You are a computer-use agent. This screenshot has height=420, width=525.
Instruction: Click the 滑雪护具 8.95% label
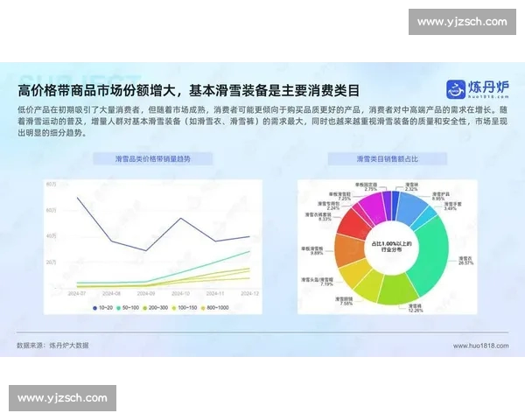[441, 196]
